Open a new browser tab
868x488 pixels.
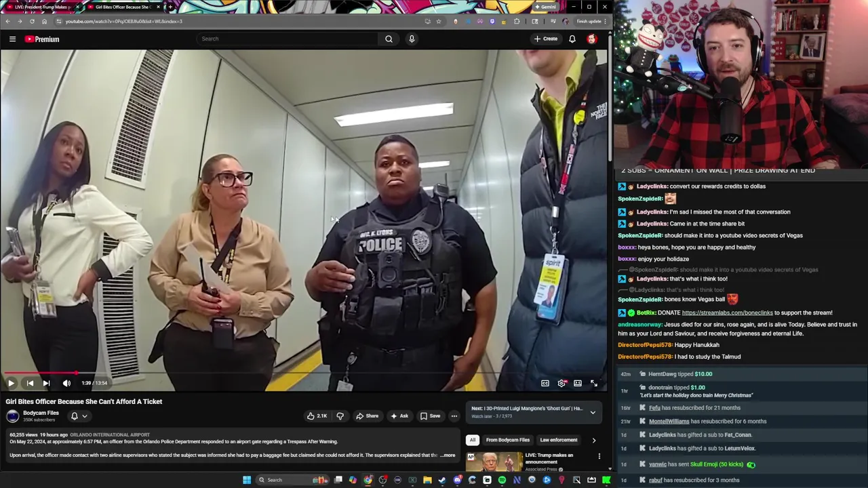pos(170,7)
